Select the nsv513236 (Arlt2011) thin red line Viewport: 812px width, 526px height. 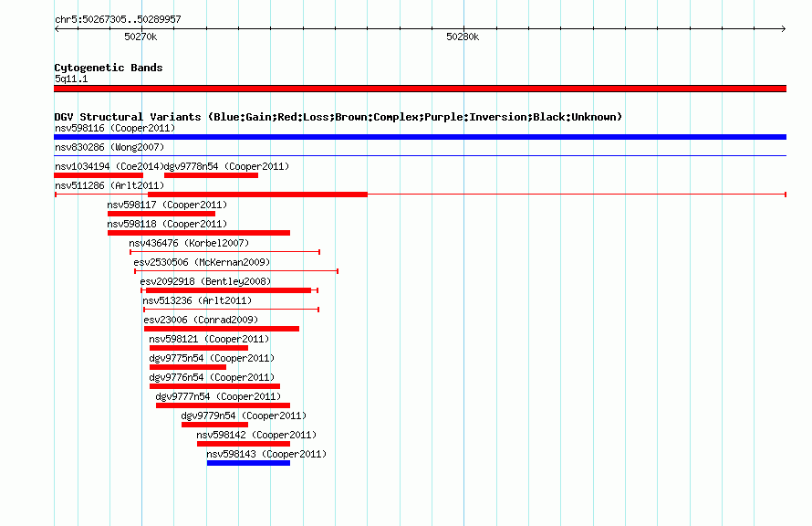coord(231,310)
